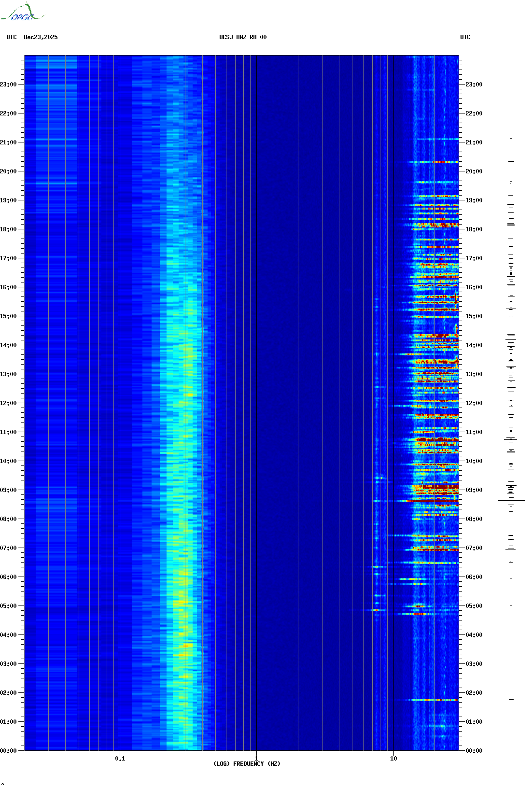
Task: Select the 23:00 marker on left time axis
Action: click(9, 84)
